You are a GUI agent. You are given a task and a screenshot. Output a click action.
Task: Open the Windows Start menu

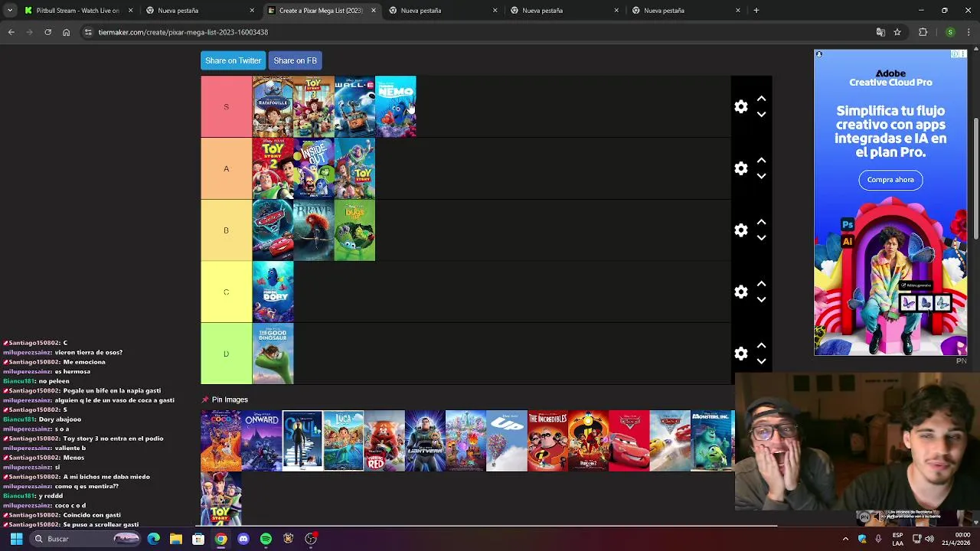pyautogui.click(x=16, y=539)
